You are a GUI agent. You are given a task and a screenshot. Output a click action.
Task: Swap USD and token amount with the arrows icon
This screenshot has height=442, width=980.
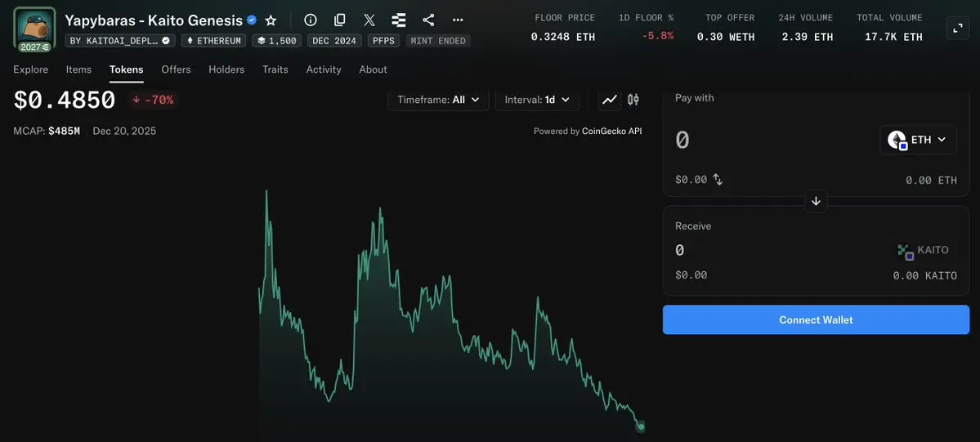tap(718, 180)
